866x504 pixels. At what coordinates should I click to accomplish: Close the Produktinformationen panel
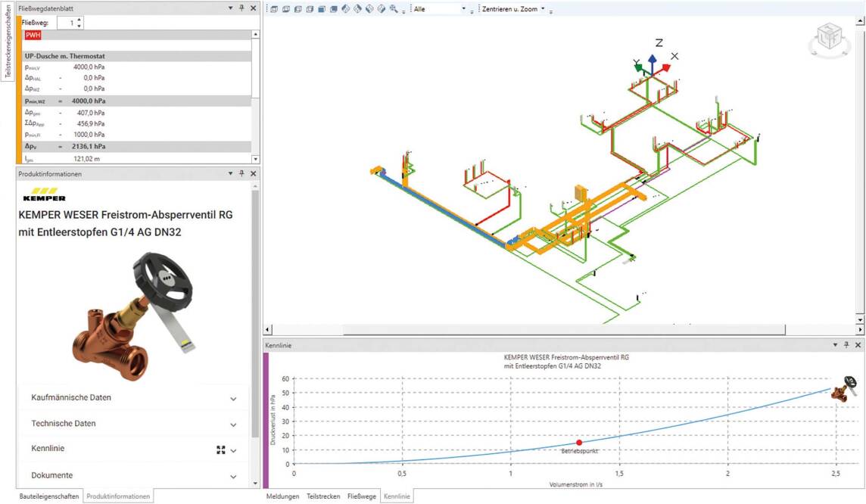tap(253, 173)
